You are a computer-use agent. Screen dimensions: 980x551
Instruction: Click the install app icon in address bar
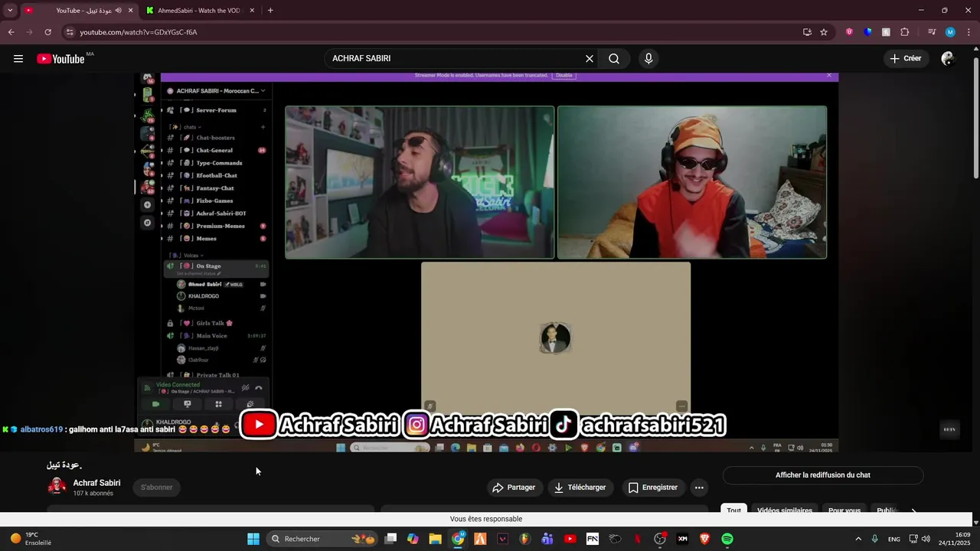coord(807,32)
